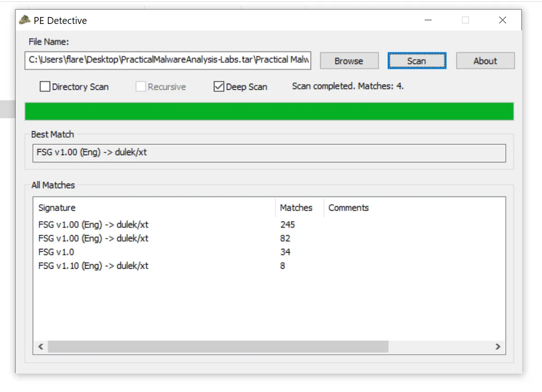
Task: Open the About dialog
Action: (485, 61)
